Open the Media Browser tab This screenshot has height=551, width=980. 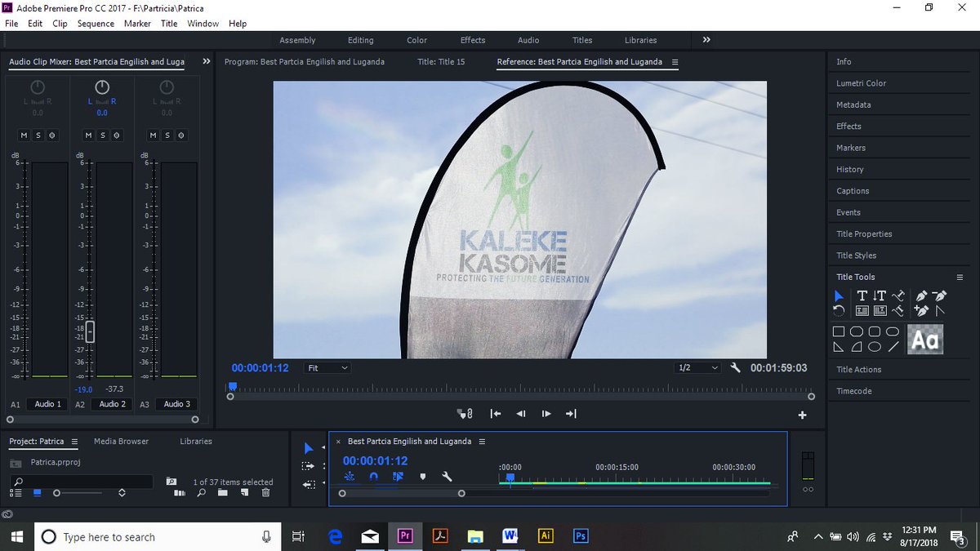pos(121,442)
